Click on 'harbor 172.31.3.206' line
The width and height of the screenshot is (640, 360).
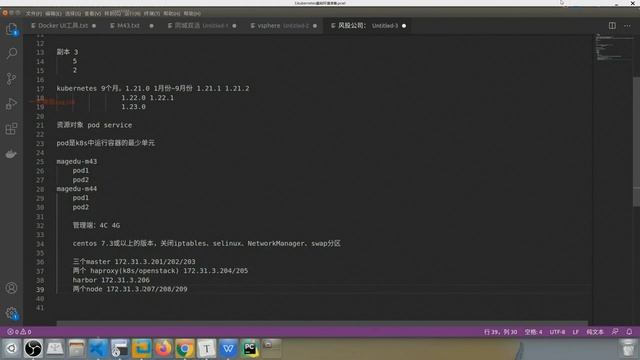111,280
